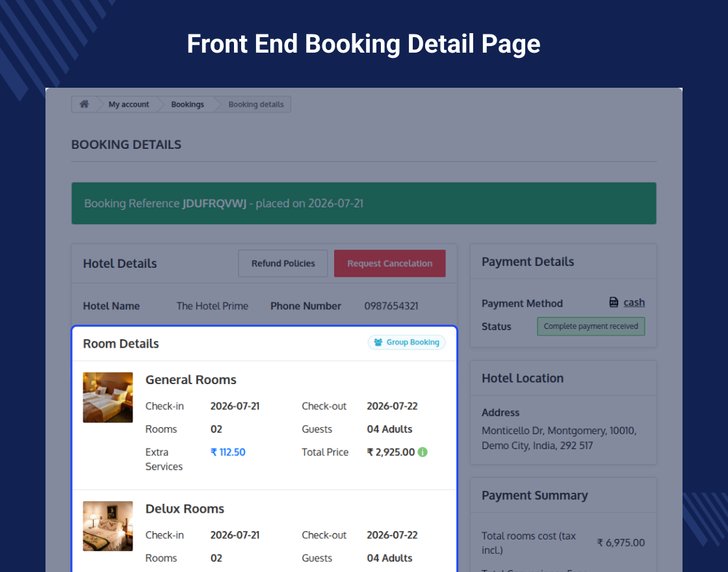
Task: Select phone number 0987654321
Action: coord(391,306)
